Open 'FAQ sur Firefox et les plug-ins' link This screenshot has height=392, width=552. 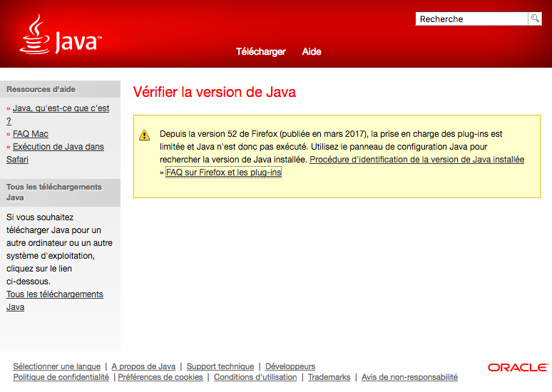pyautogui.click(x=223, y=172)
